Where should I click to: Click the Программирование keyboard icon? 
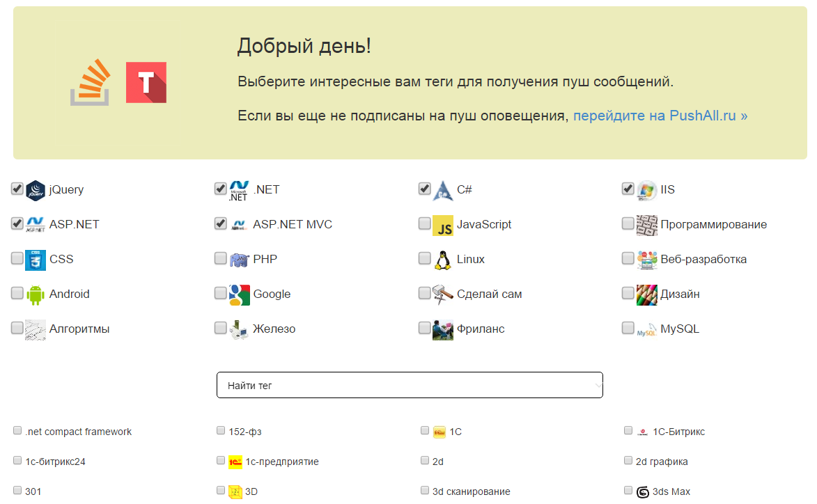[646, 226]
